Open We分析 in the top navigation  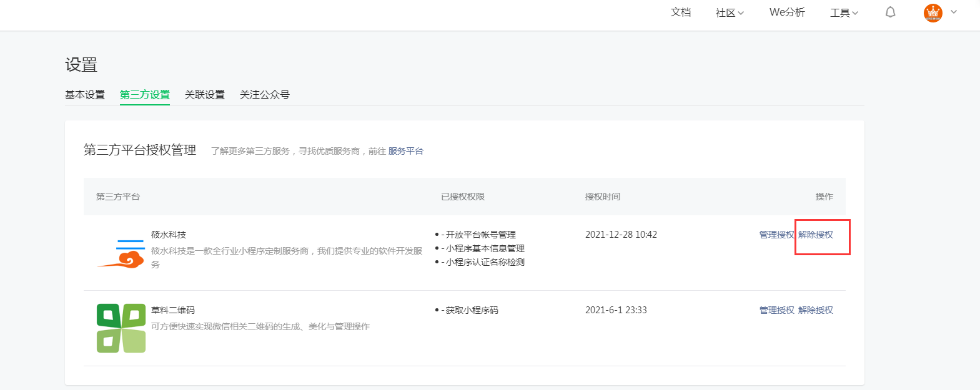pos(787,12)
